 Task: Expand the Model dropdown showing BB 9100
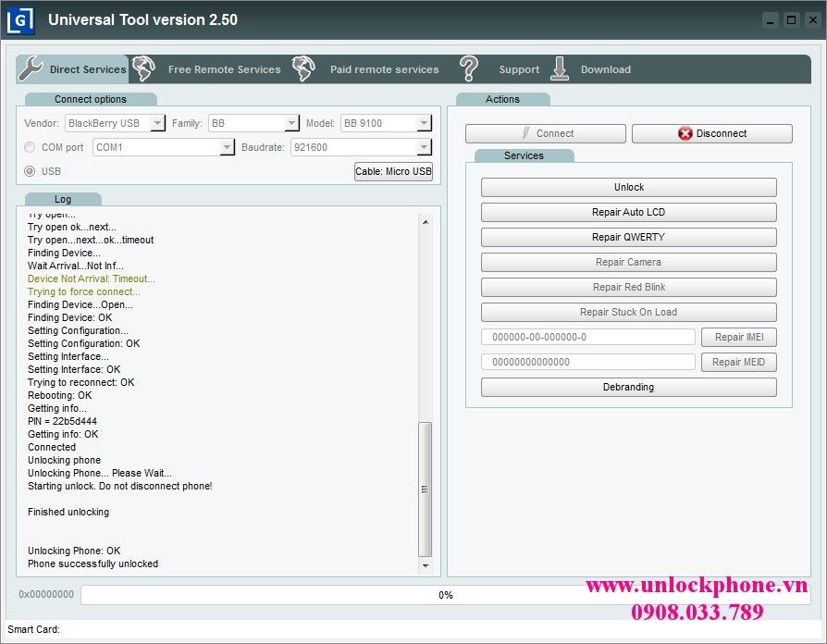[424, 123]
